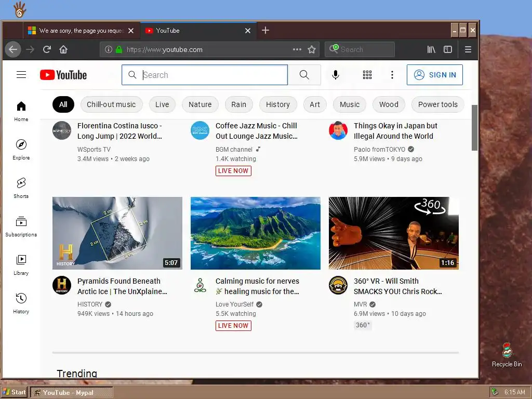
Task: Start voice search with microphone icon
Action: click(336, 75)
